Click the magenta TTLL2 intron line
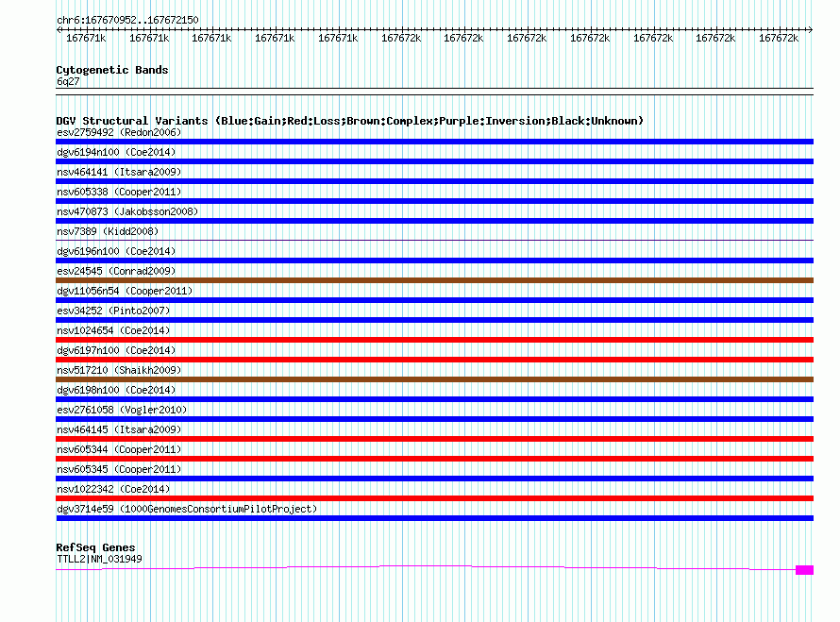Viewport: 840px width, 622px height. pos(426,565)
